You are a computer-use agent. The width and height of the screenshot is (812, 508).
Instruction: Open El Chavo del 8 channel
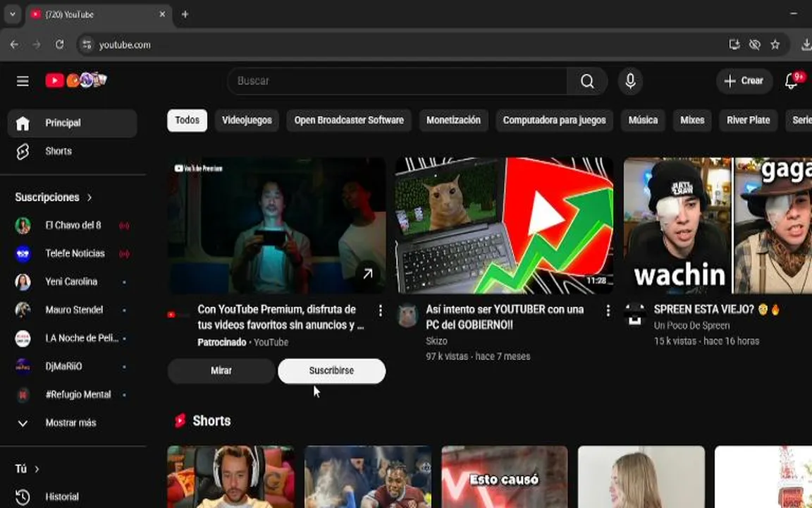pos(73,226)
